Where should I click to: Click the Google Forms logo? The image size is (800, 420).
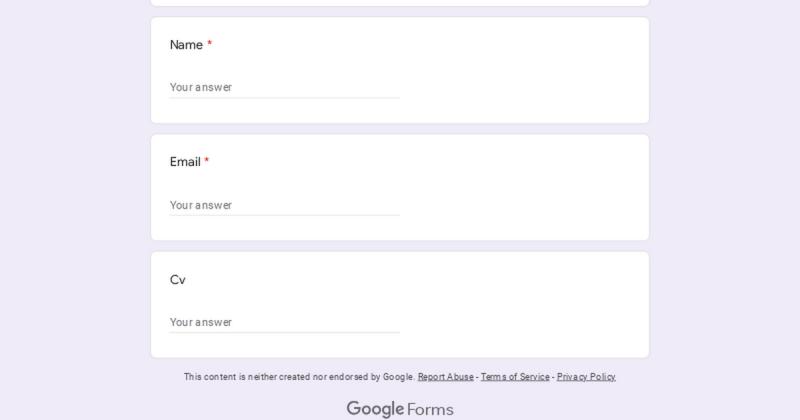(x=400, y=409)
